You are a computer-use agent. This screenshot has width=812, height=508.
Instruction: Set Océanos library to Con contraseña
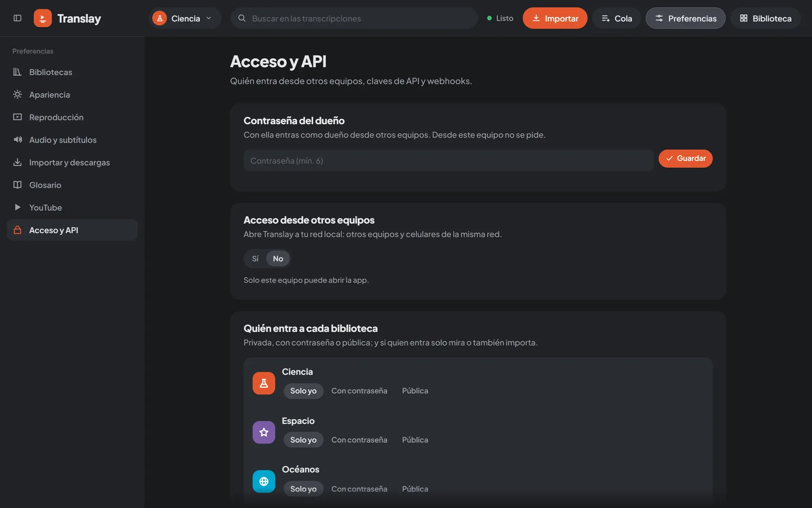pyautogui.click(x=359, y=489)
